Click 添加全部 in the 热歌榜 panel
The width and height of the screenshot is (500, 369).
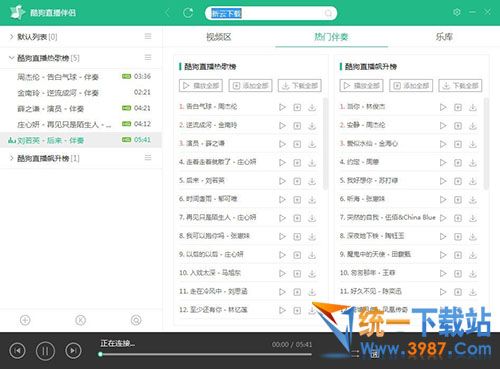[x=250, y=85]
